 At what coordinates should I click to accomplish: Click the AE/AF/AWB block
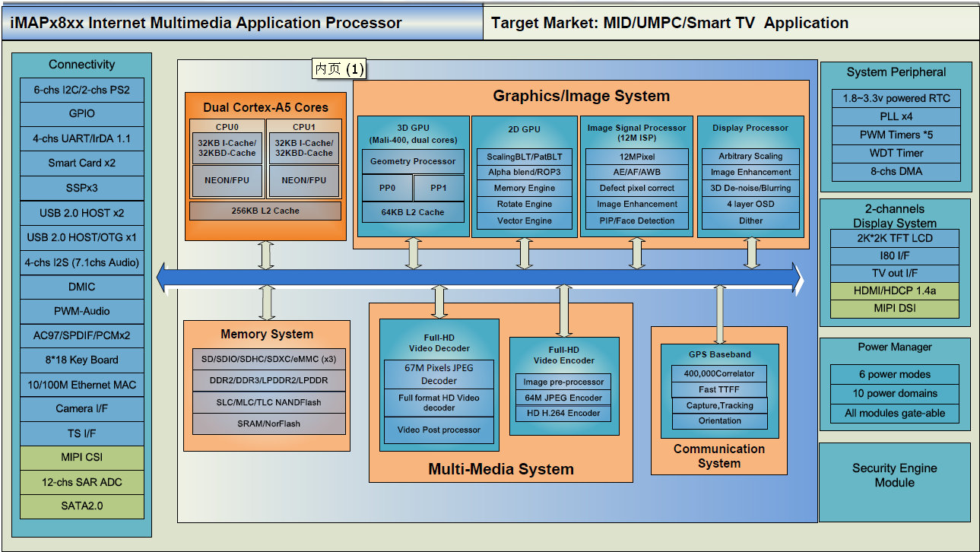click(x=637, y=173)
